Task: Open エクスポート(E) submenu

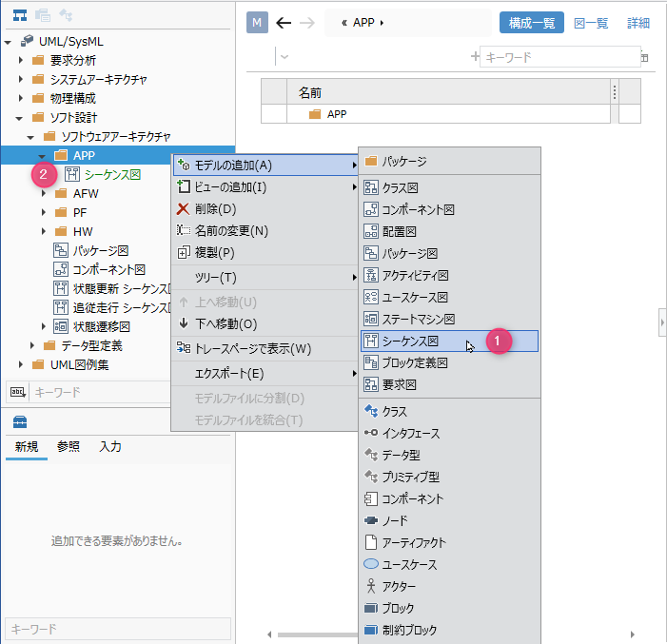Action: click(x=265, y=374)
